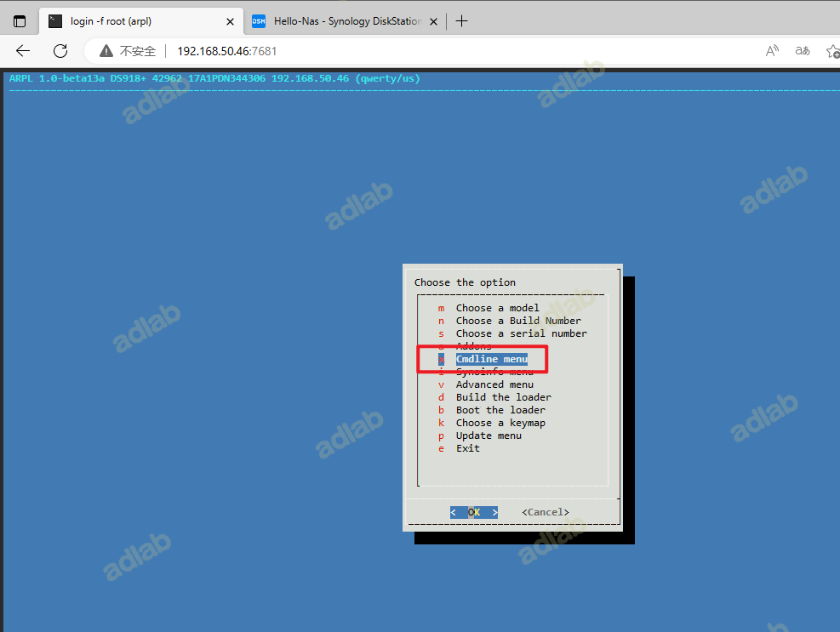The height and width of the screenshot is (632, 840).
Task: Select Choose a model option
Action: (x=497, y=308)
